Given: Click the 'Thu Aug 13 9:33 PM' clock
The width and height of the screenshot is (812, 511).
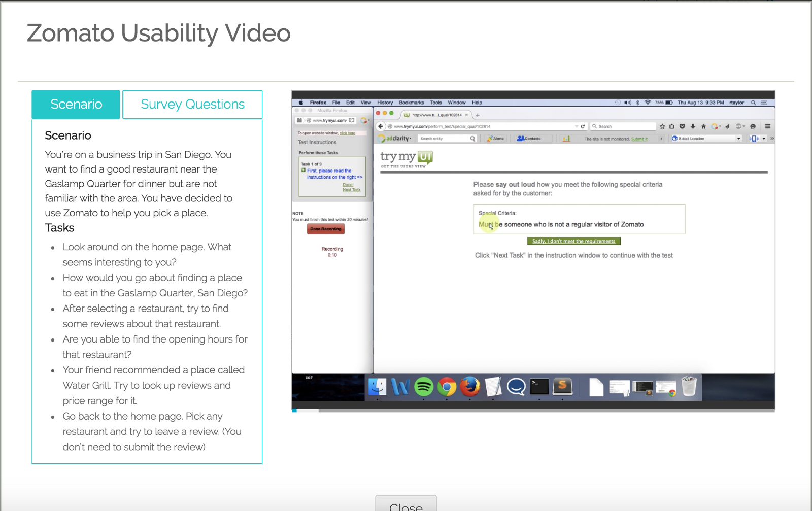Looking at the screenshot, I should (701, 103).
